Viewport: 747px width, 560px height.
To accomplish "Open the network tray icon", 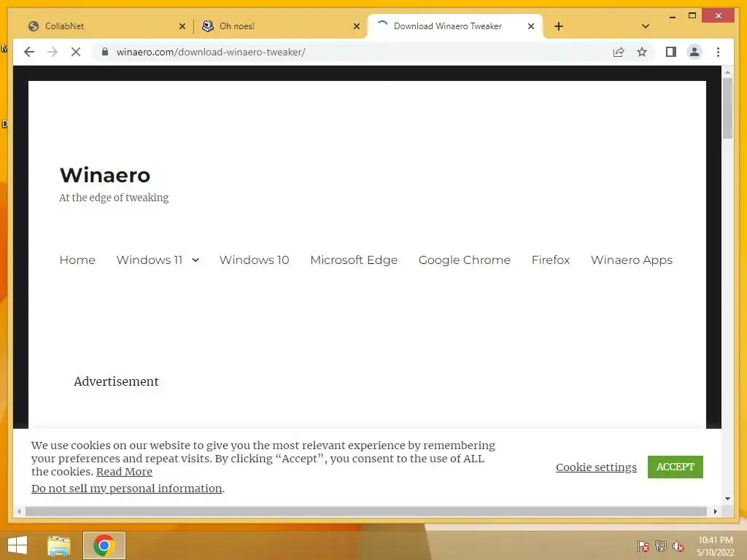I will click(x=661, y=545).
